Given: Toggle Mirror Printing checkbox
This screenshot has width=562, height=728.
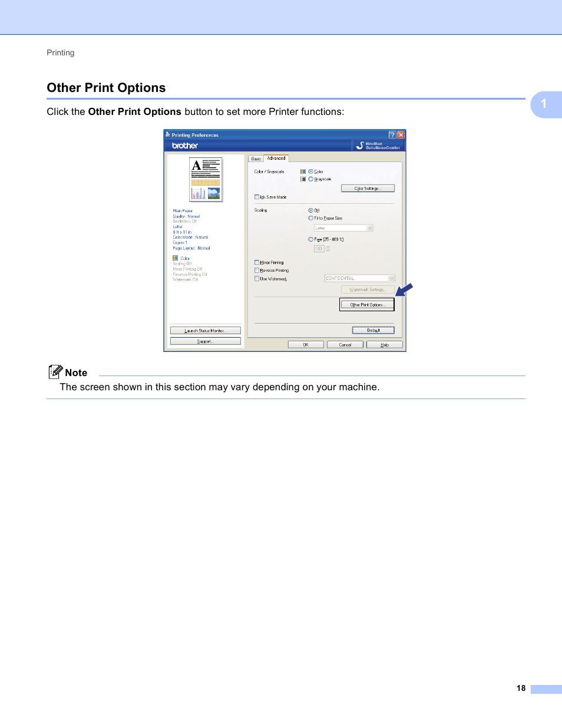Looking at the screenshot, I should [x=257, y=262].
